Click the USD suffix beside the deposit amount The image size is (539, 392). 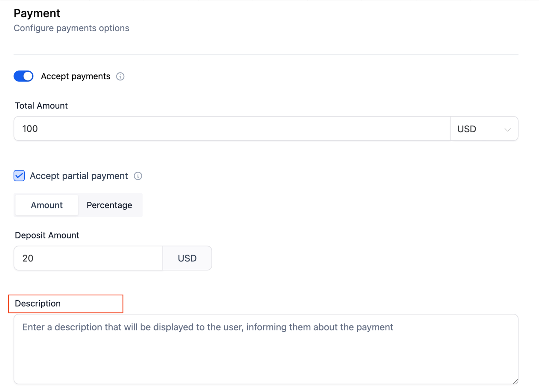[x=187, y=258]
